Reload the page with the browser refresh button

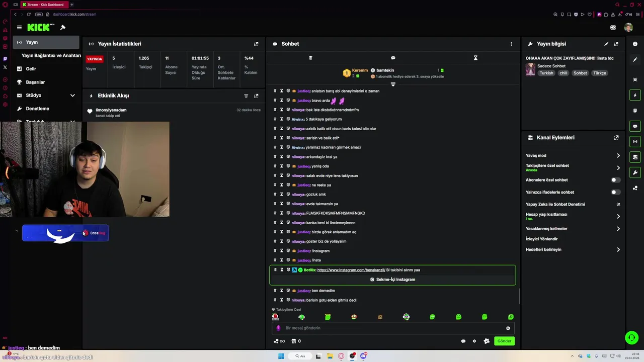29,14
